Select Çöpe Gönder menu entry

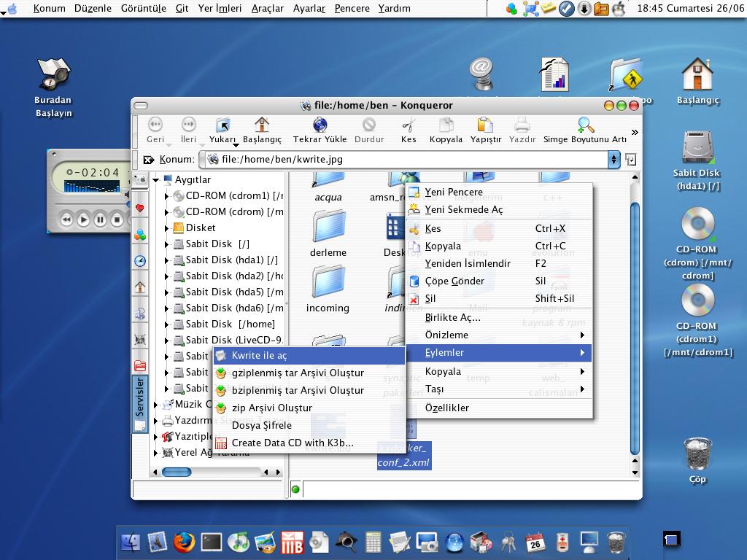[x=499, y=281]
